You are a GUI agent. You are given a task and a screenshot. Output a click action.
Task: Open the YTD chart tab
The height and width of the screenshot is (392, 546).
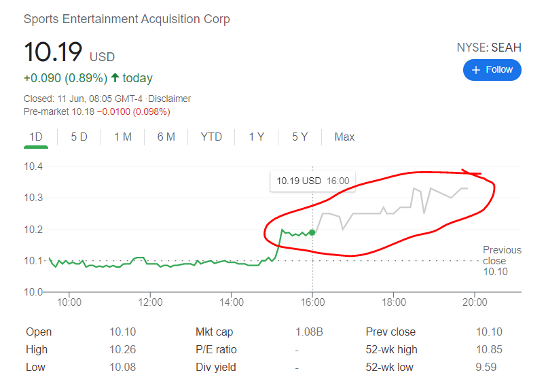[211, 137]
